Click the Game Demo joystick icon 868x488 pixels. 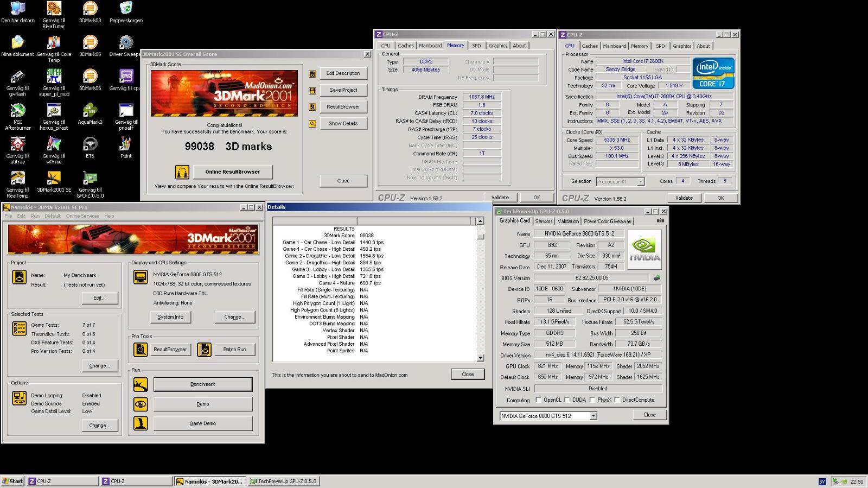(141, 423)
